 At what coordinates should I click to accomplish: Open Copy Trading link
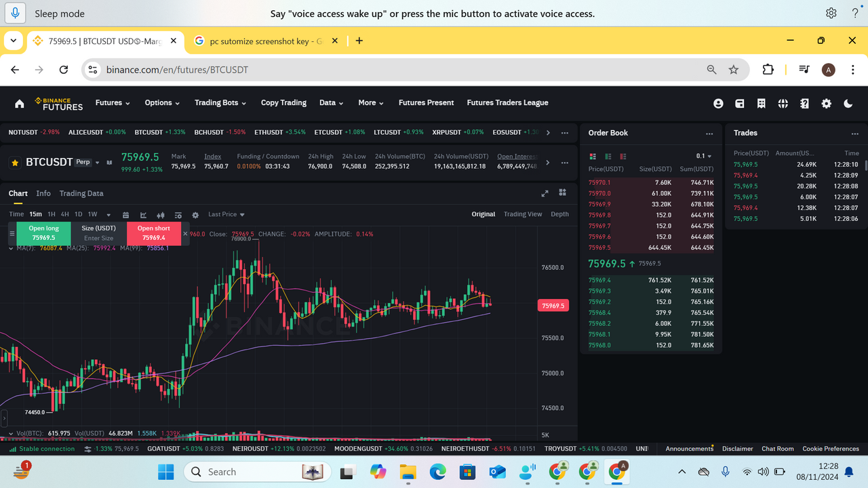283,103
